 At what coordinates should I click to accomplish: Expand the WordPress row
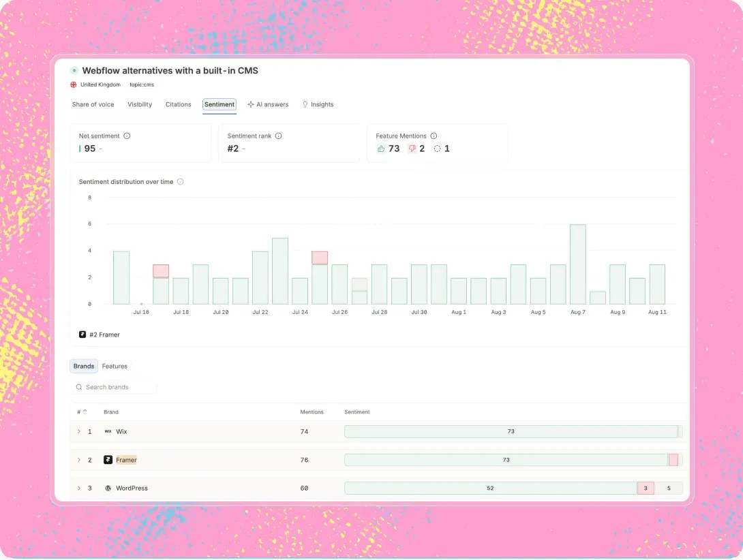click(79, 488)
